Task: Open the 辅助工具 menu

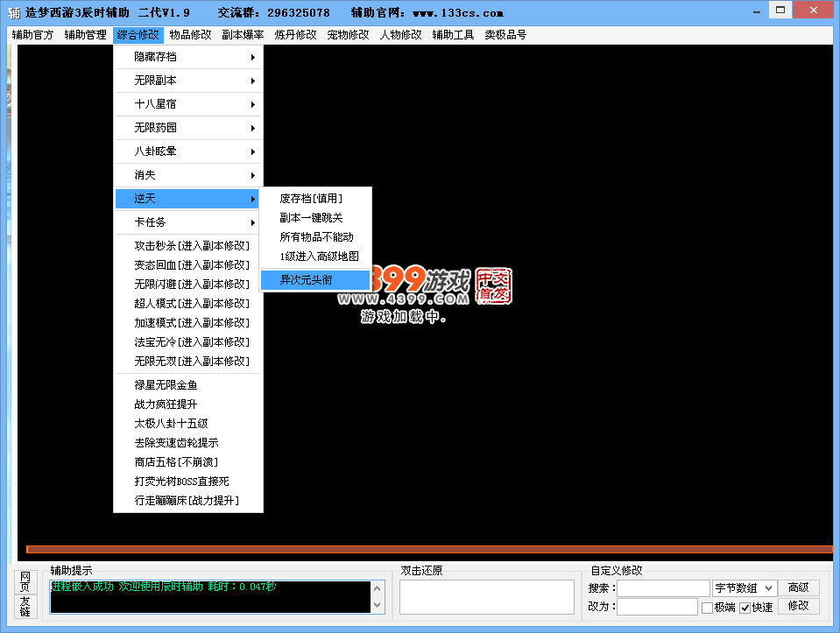Action: pyautogui.click(x=453, y=35)
